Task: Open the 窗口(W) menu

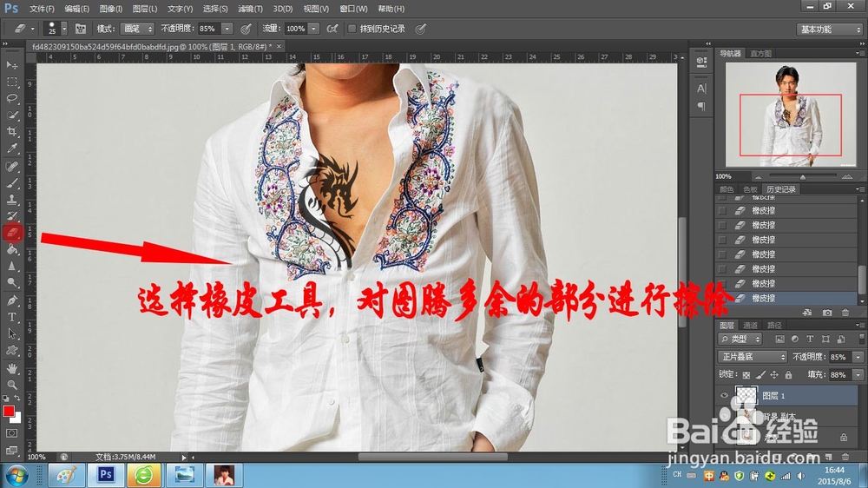Action: tap(353, 9)
